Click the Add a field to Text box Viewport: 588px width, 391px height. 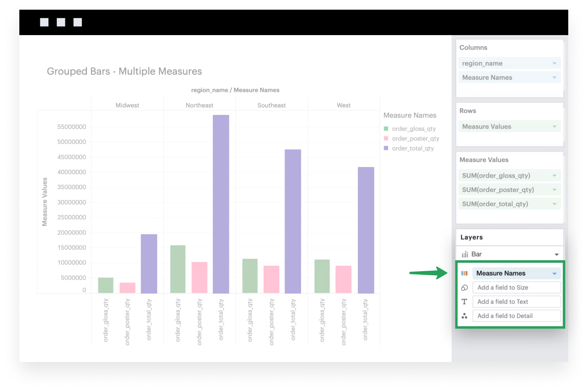516,302
